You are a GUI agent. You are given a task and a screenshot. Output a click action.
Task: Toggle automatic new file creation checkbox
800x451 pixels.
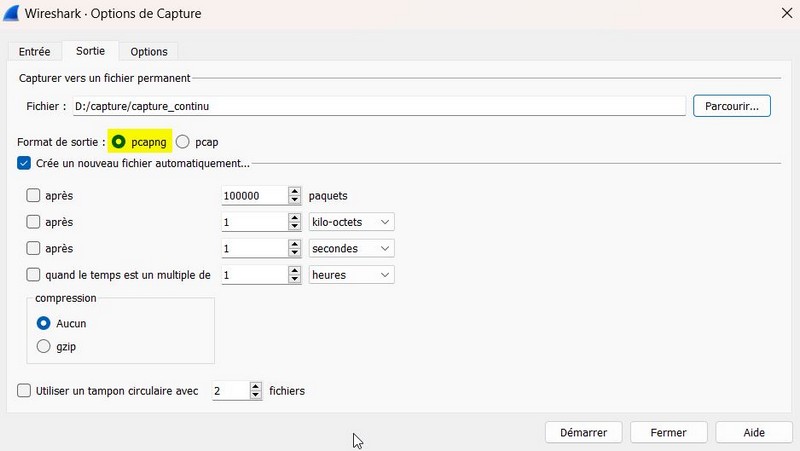pyautogui.click(x=24, y=163)
